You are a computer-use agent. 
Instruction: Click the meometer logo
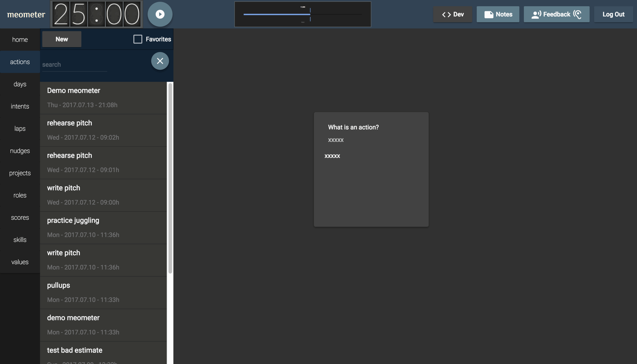[x=26, y=14]
